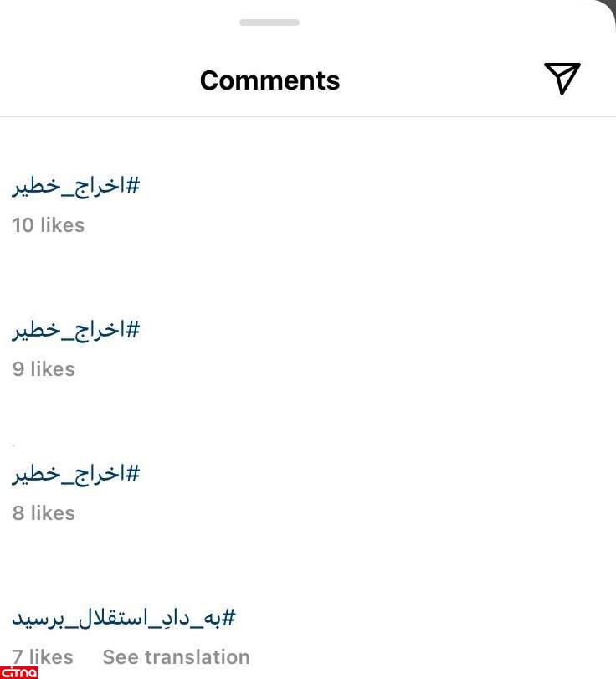Click the Comments header title
Viewport: 616px width, 679px height.
[x=269, y=80]
